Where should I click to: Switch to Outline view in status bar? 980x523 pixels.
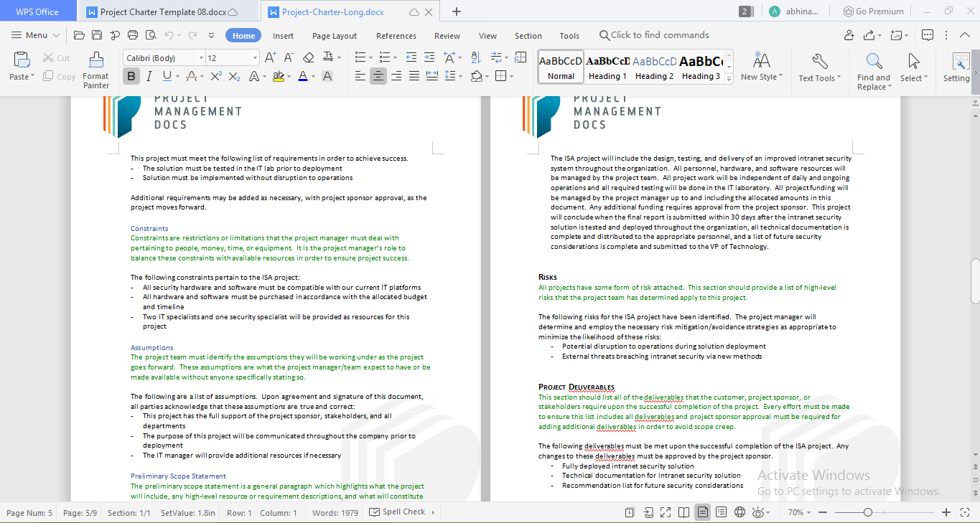pyautogui.click(x=721, y=512)
